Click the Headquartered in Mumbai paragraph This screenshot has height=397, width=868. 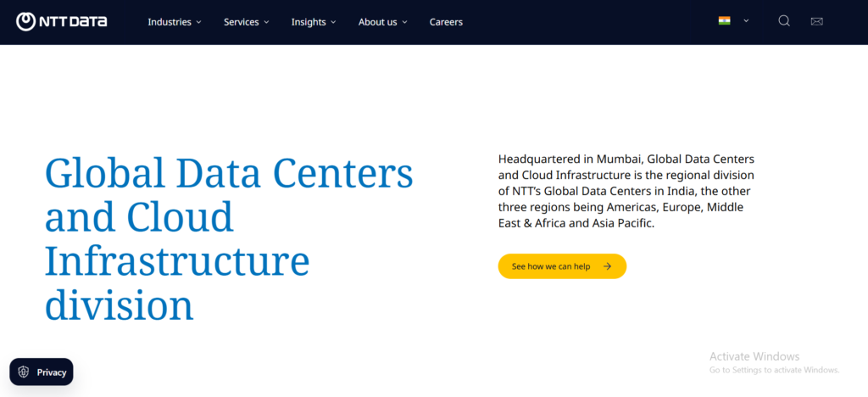point(626,192)
